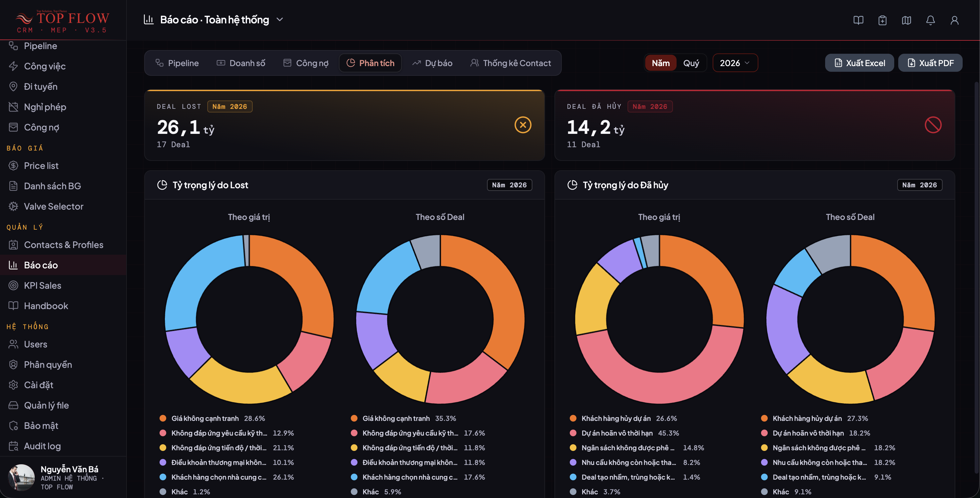This screenshot has height=498, width=980.
Task: Export report with Xuất Excel
Action: click(859, 63)
